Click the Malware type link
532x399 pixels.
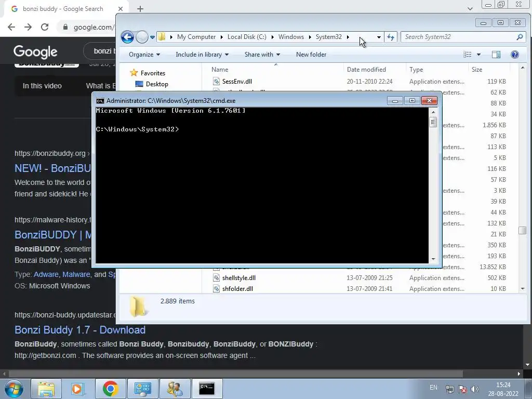[76, 274]
